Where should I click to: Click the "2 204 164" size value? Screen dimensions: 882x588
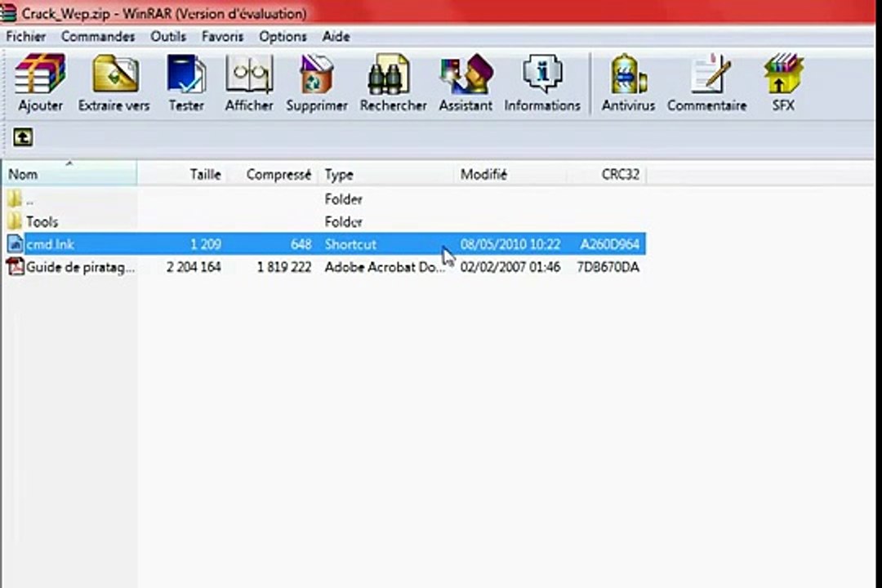coord(194,267)
